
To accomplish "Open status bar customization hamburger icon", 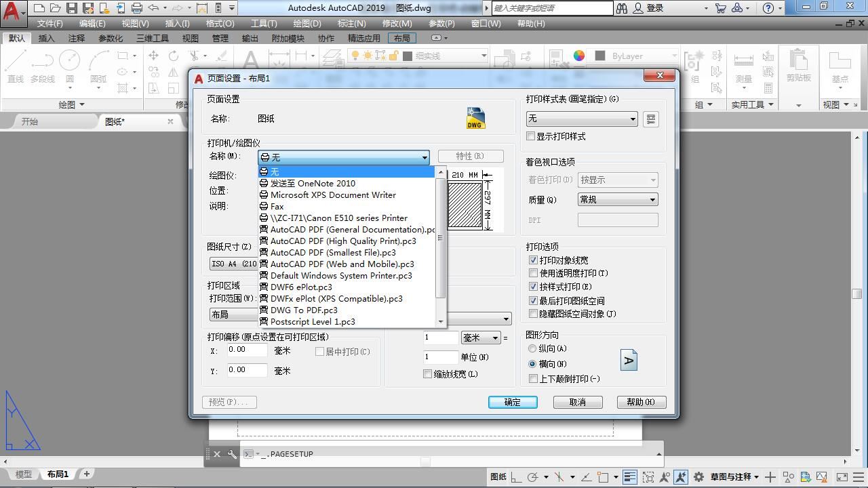I will (x=858, y=476).
